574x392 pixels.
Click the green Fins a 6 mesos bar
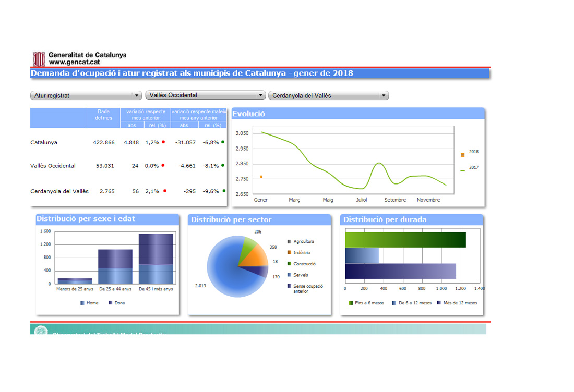405,240
